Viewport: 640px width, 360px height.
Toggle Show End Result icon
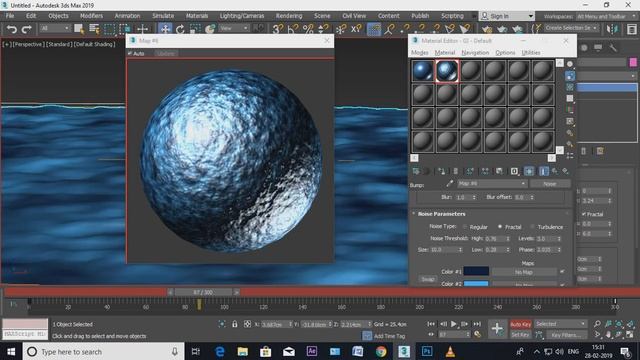(543, 171)
